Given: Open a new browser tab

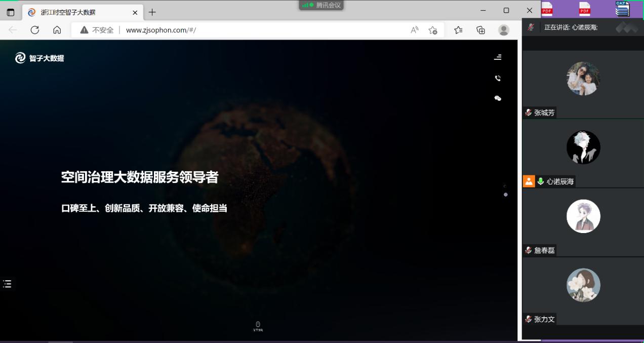Looking at the screenshot, I should [152, 12].
